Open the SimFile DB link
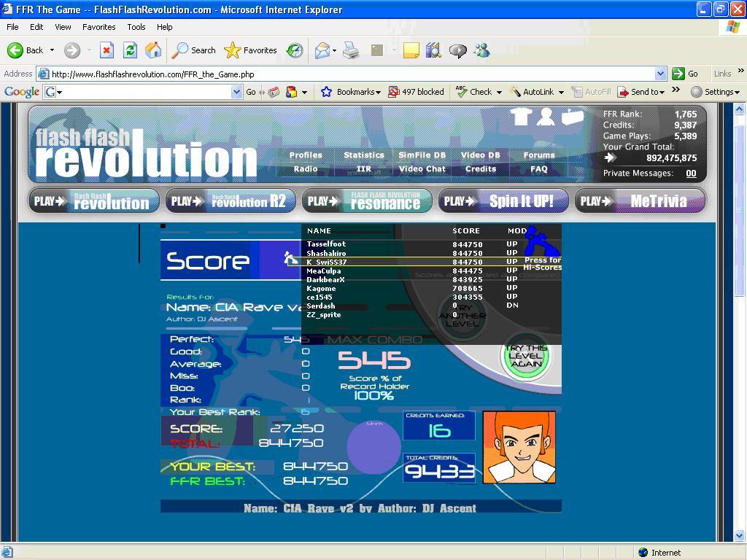 click(422, 155)
